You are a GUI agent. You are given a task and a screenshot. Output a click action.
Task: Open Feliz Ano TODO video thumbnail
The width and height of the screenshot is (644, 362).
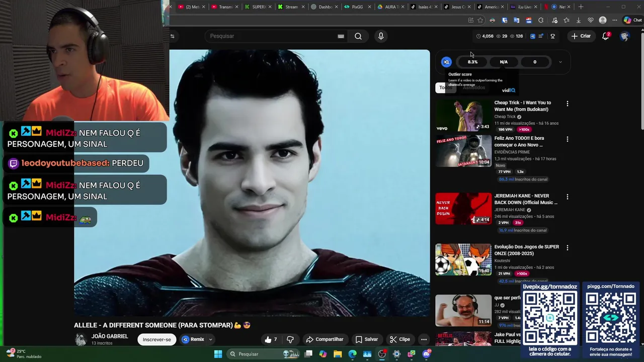(463, 151)
